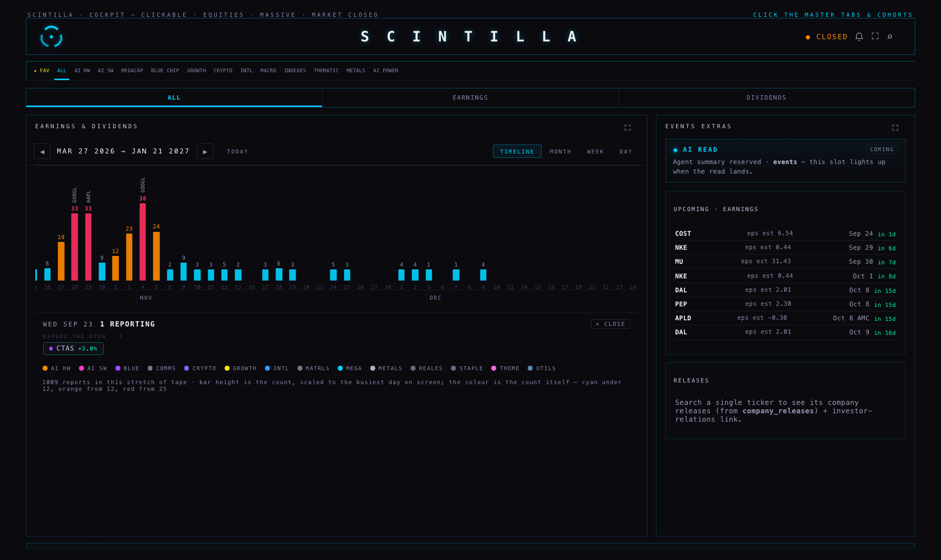Switch to the DIVIDENDS master tab

pos(766,97)
